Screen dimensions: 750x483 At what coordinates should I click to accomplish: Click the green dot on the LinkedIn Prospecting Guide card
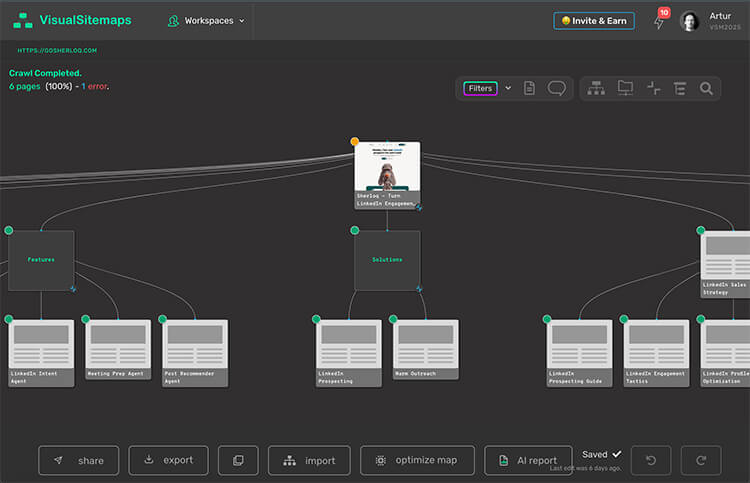547,319
